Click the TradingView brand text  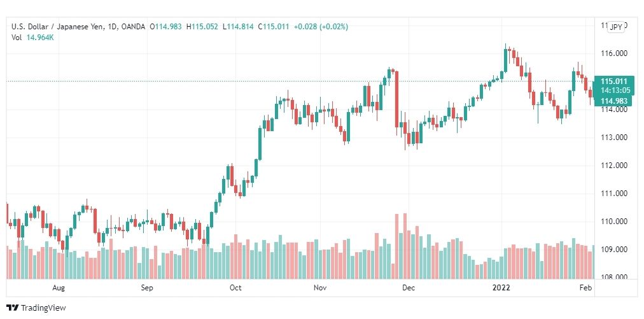point(43,308)
